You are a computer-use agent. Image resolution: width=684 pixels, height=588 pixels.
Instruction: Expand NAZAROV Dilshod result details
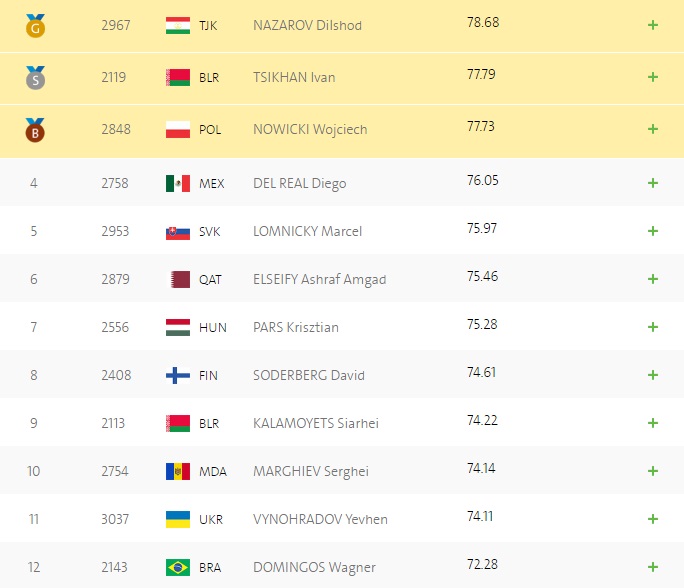(653, 25)
